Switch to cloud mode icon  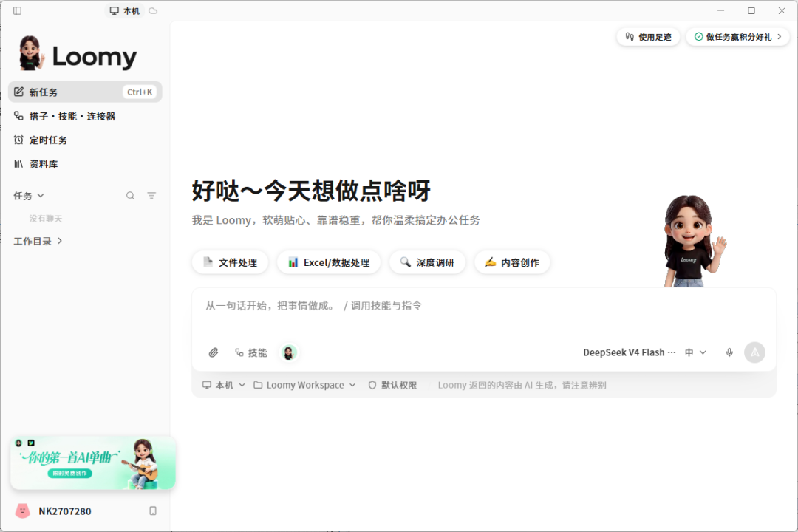153,10
